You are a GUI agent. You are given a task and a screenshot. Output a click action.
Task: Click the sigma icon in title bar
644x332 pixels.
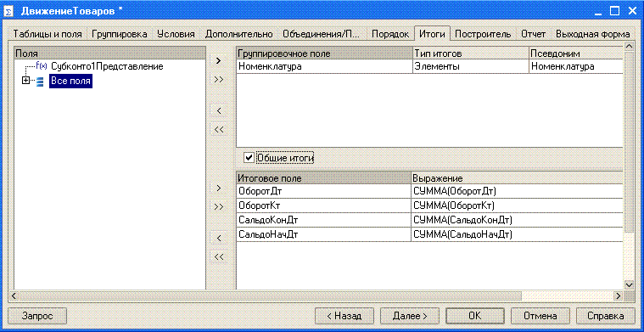point(8,11)
